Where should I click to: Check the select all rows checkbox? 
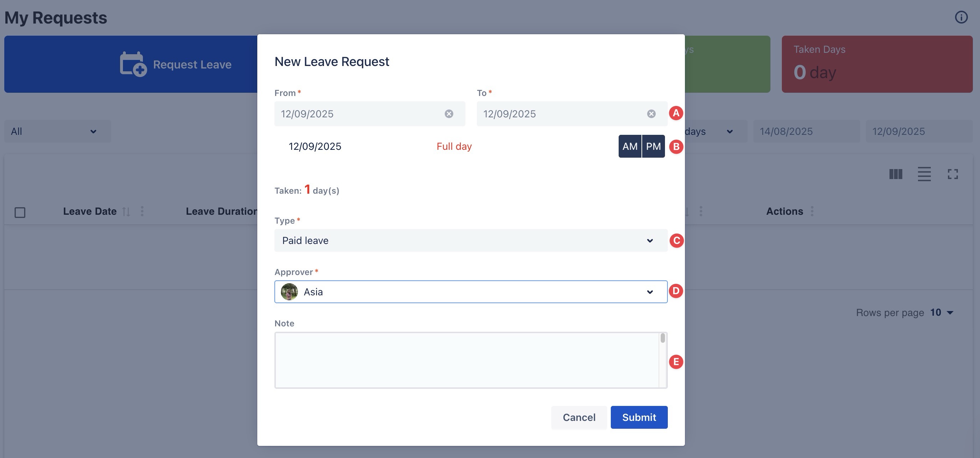coord(20,212)
